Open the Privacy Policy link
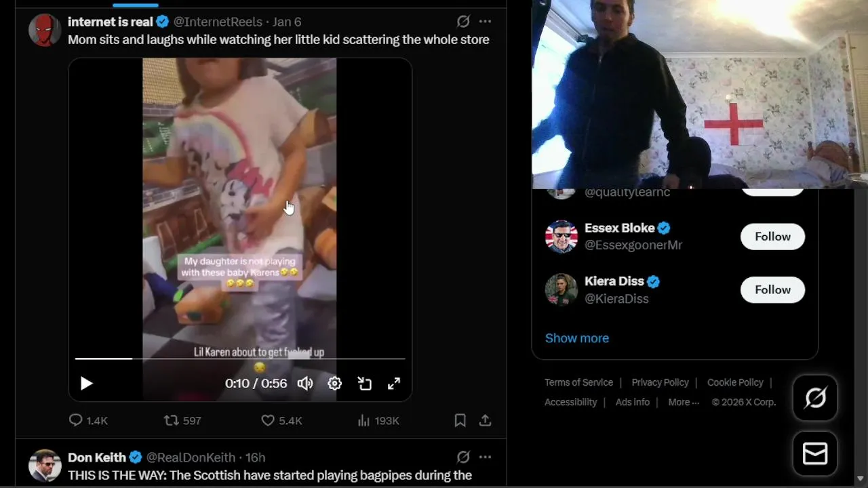The image size is (868, 488). point(660,382)
